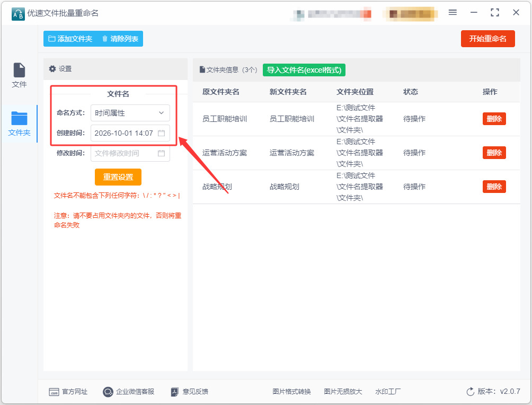Screen dimensions: 532x405
Task: Check for updates via 版本 v2.0.7
Action: tap(493, 391)
